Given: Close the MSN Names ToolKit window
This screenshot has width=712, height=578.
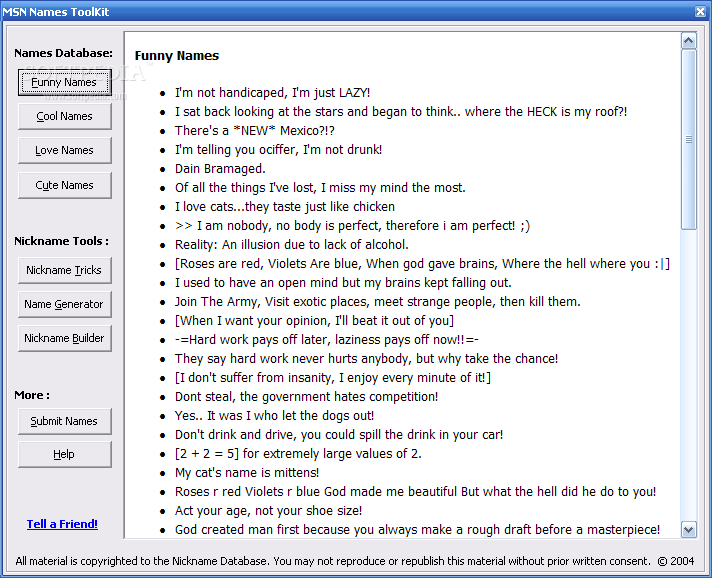Looking at the screenshot, I should pos(700,11).
